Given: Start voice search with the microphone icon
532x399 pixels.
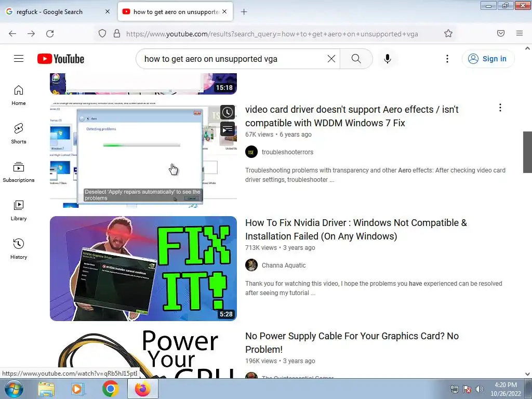Looking at the screenshot, I should [388, 59].
